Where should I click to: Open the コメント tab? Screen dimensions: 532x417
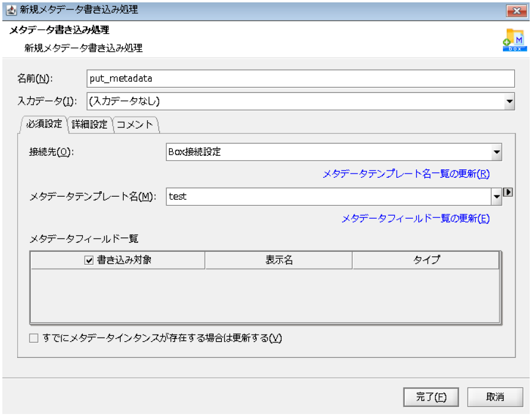point(135,124)
